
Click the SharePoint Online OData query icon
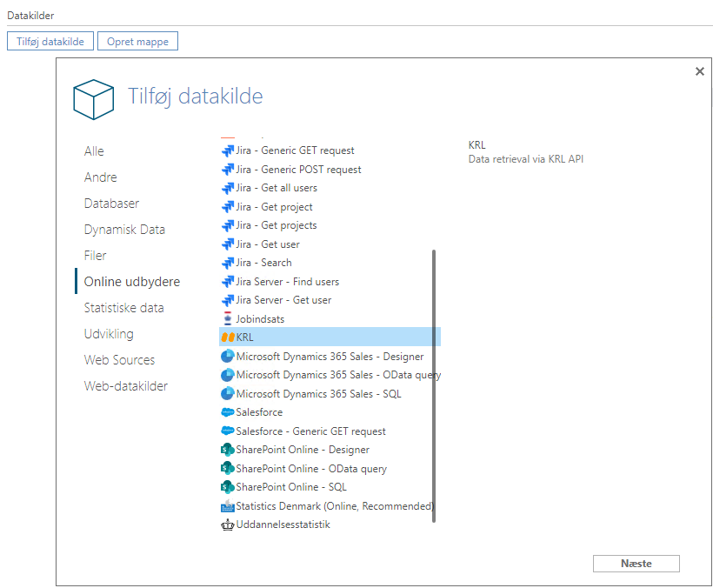point(227,468)
